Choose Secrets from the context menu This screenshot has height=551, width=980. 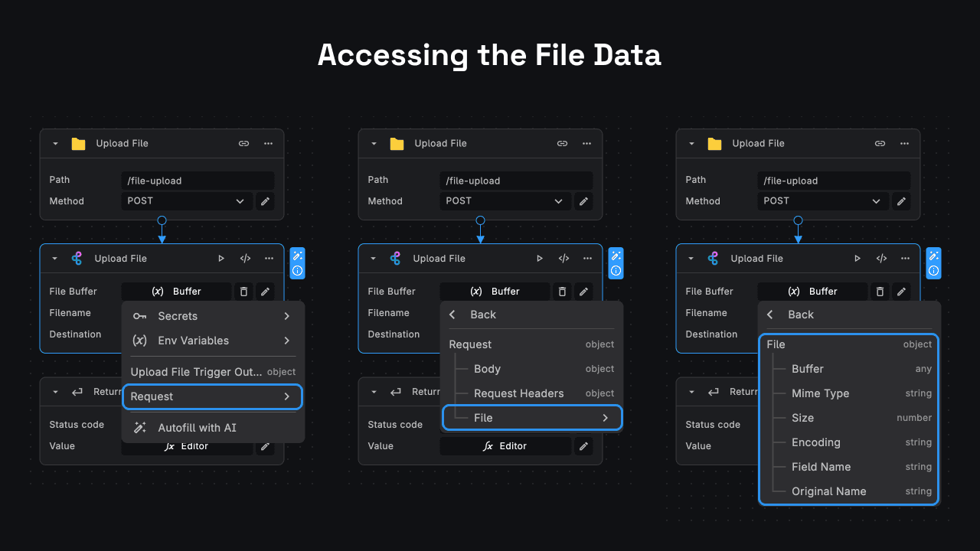pyautogui.click(x=177, y=316)
